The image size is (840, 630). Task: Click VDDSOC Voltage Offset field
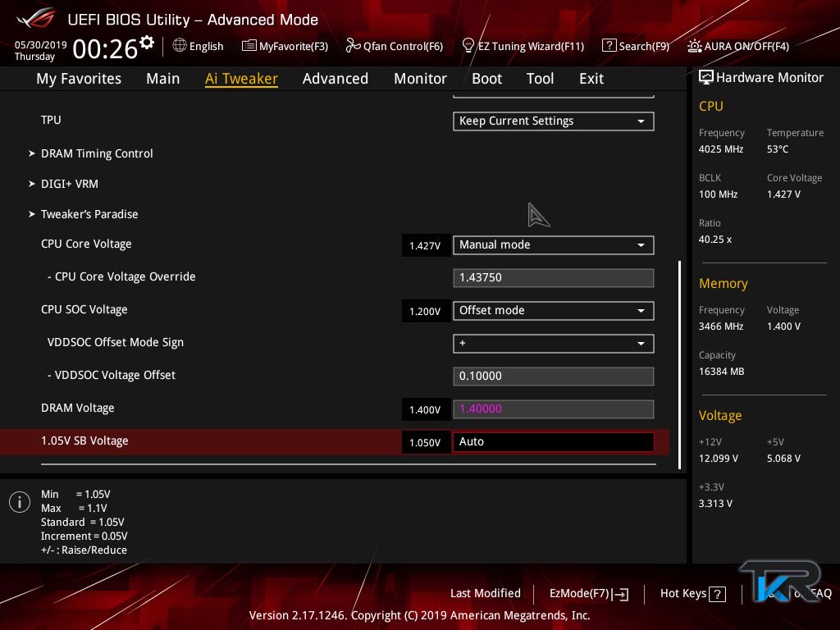pyautogui.click(x=554, y=376)
